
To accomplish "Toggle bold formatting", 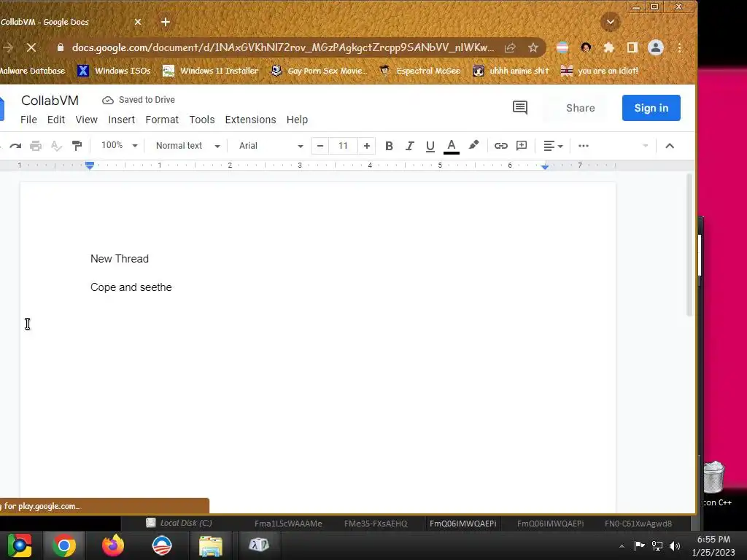I will pos(389,146).
